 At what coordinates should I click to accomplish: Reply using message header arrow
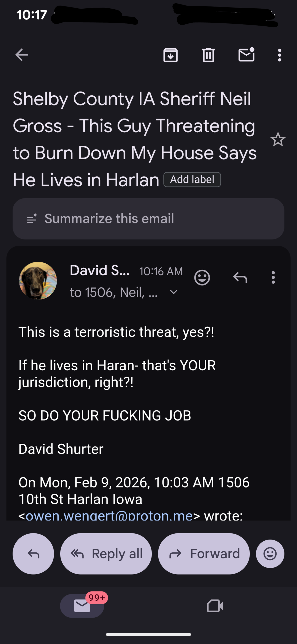[240, 277]
